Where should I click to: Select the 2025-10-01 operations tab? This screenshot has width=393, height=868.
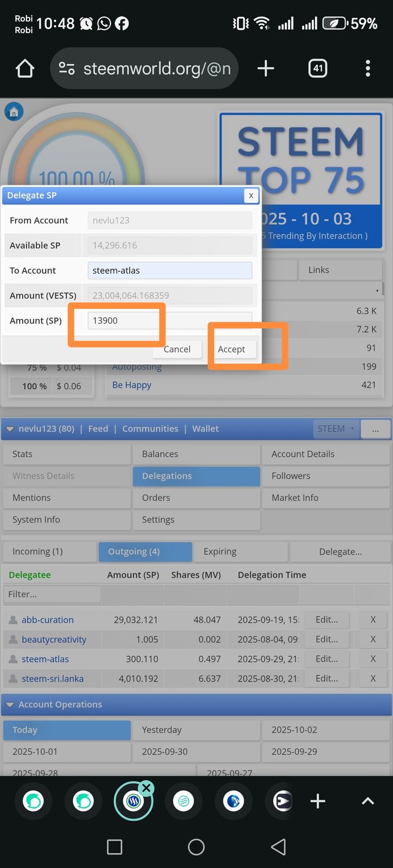(67, 752)
